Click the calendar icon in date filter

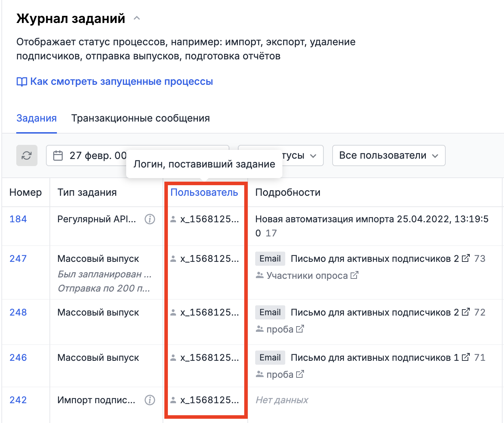(x=58, y=155)
